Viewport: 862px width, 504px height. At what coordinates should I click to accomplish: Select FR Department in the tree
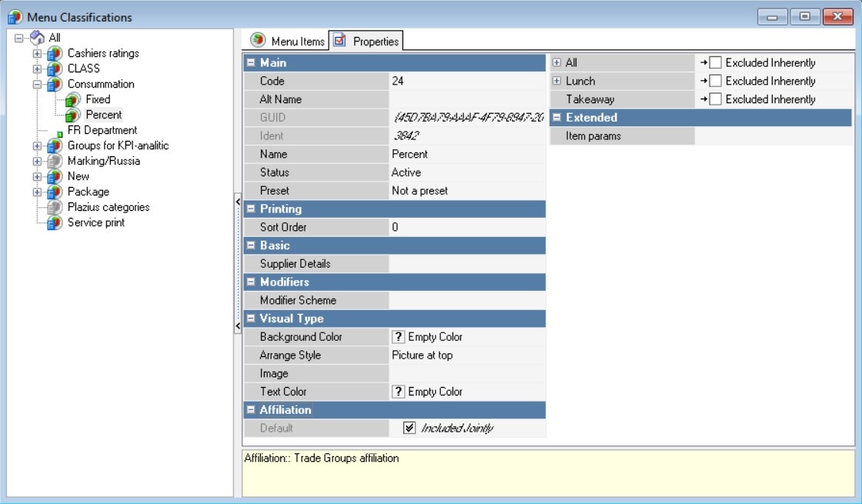[x=102, y=130]
